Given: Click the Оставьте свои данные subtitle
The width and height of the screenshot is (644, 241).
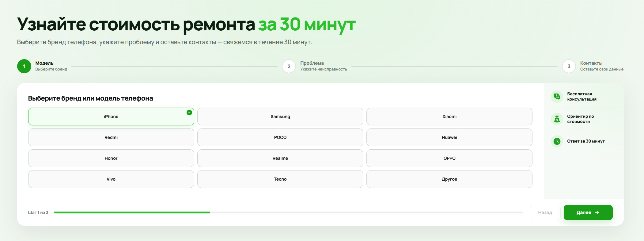Looking at the screenshot, I should pos(602,69).
